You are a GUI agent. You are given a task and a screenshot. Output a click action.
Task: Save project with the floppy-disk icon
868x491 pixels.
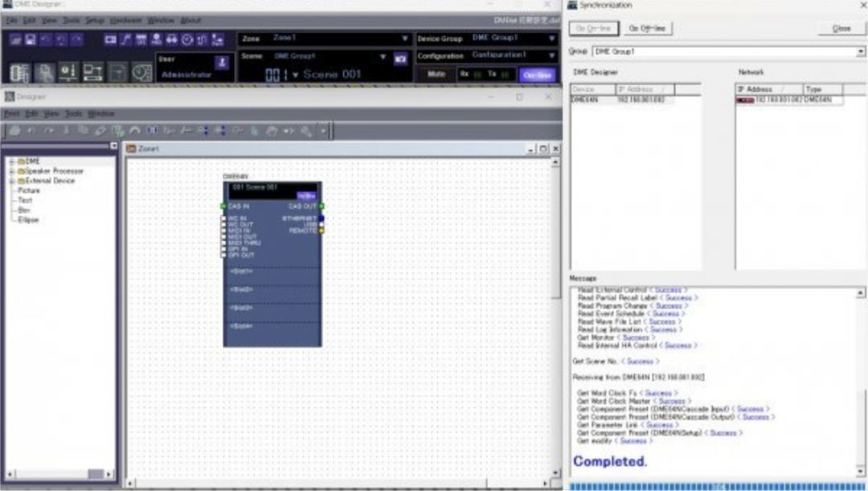click(x=31, y=40)
